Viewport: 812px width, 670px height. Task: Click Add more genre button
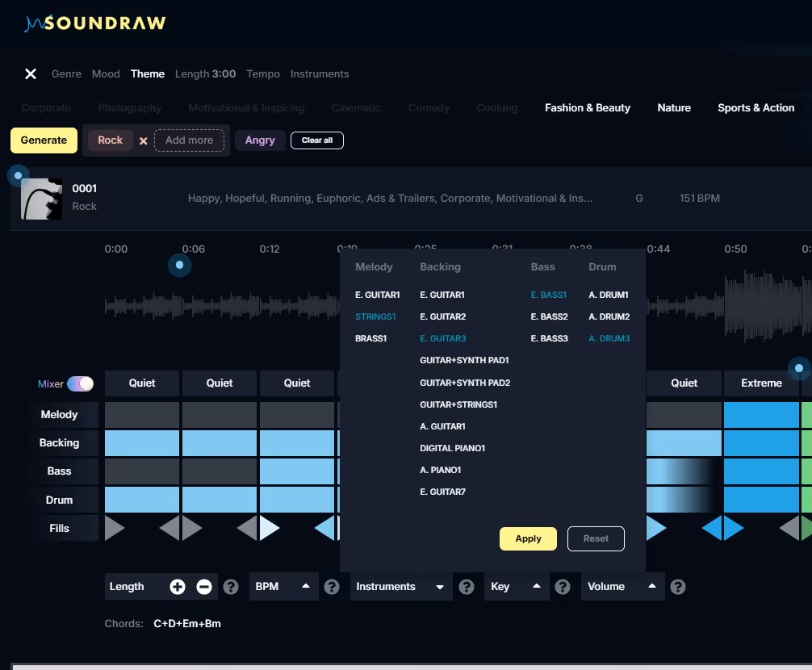(x=189, y=140)
